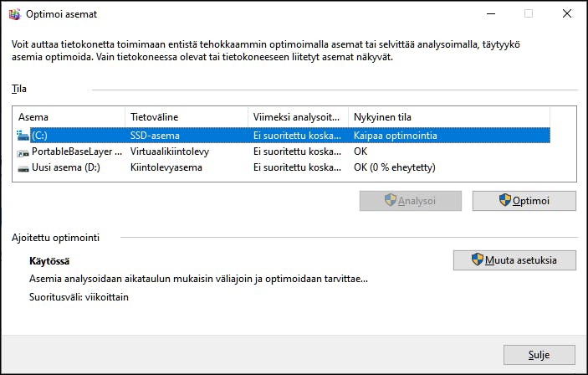This screenshot has width=588, height=375.
Task: Sort by Viimeksi analysoitu column header
Action: [x=298, y=117]
